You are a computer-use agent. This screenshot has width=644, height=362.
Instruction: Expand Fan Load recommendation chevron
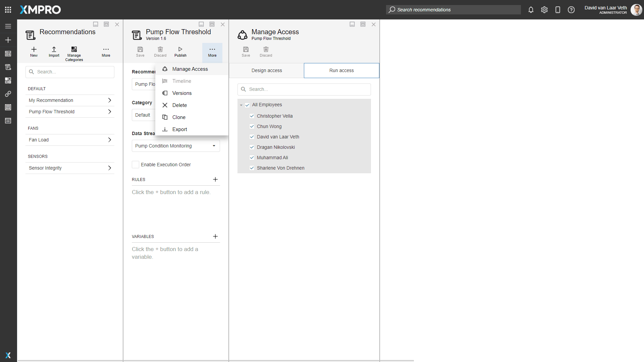click(x=109, y=140)
